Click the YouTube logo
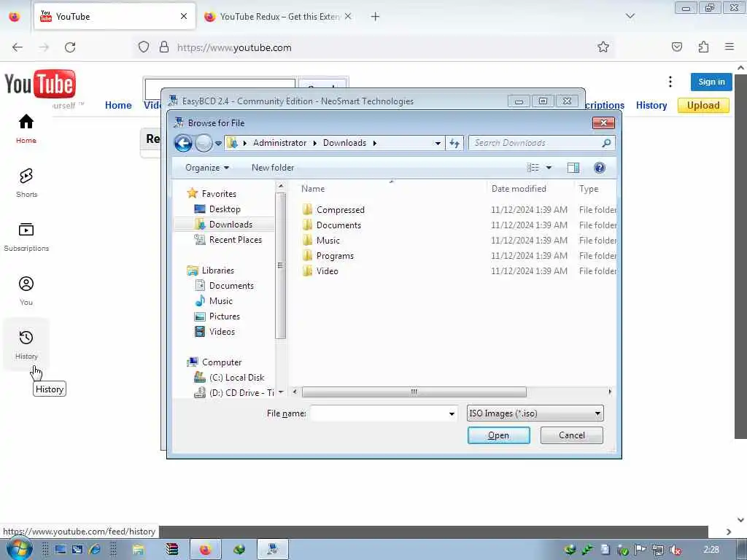Screen dimensions: 747x560 (x=40, y=85)
